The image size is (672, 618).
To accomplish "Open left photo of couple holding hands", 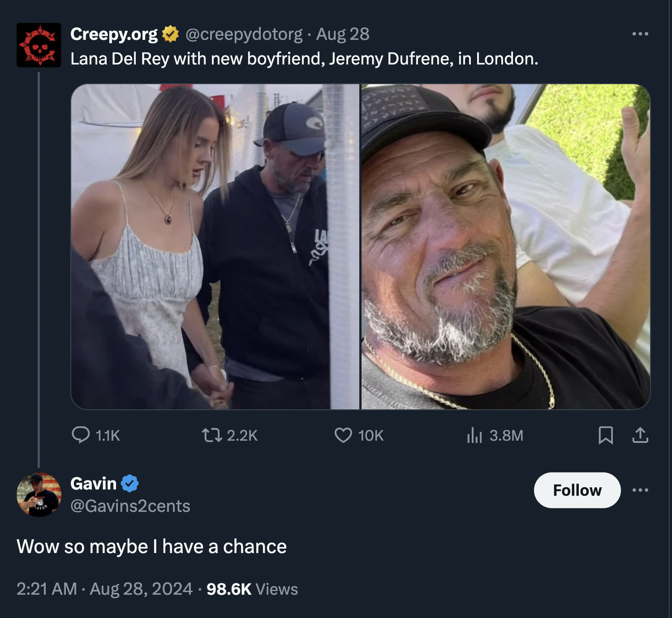I will click(x=215, y=246).
